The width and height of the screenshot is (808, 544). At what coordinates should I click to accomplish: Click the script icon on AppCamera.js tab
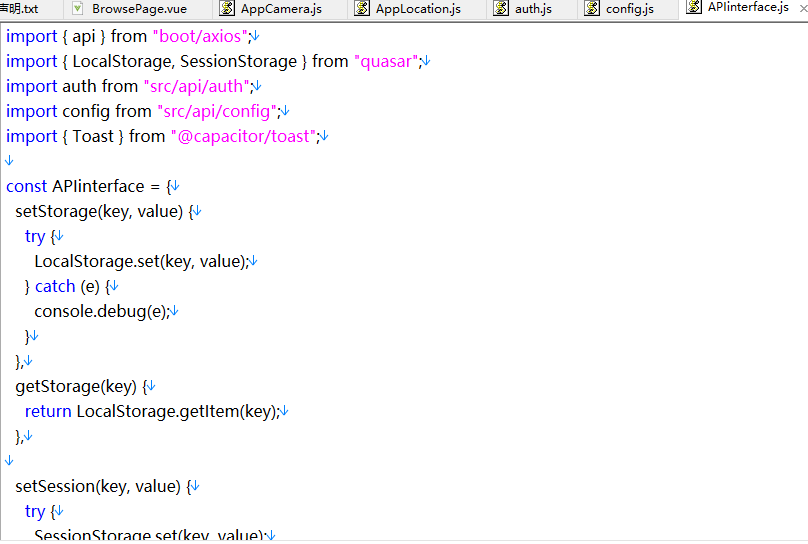pos(227,8)
